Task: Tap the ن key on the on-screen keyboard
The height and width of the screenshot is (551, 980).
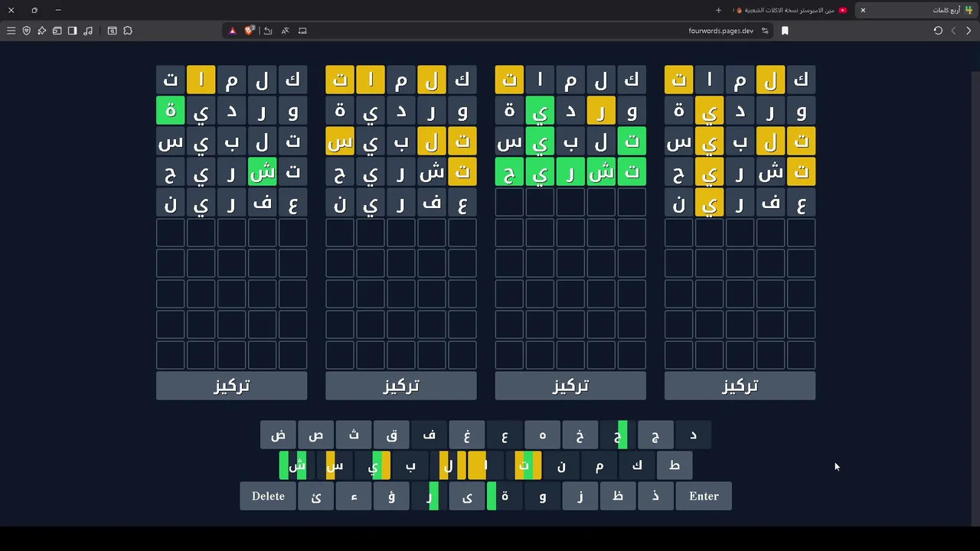Action: coord(561,465)
